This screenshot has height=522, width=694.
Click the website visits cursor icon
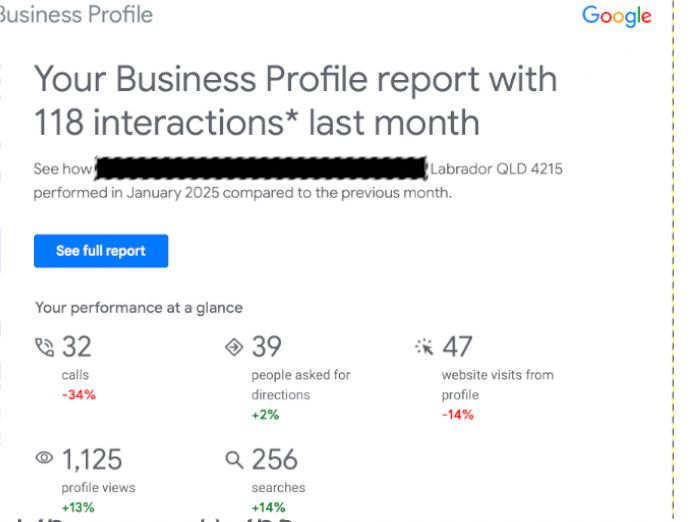point(424,347)
